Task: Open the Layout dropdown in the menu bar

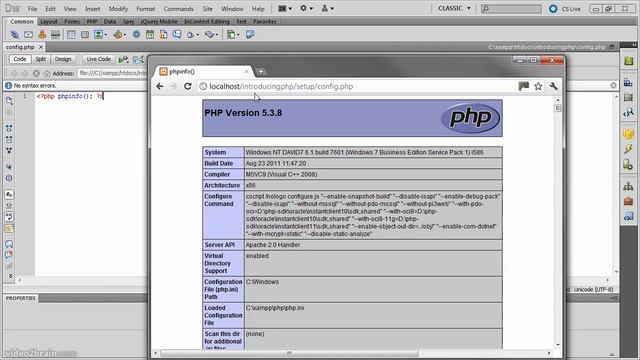Action: tap(285, 8)
